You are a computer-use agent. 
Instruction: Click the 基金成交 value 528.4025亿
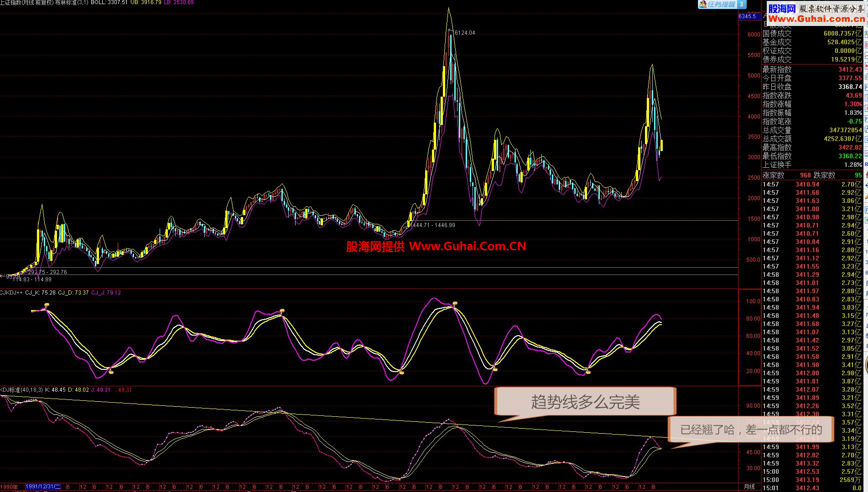pos(844,42)
